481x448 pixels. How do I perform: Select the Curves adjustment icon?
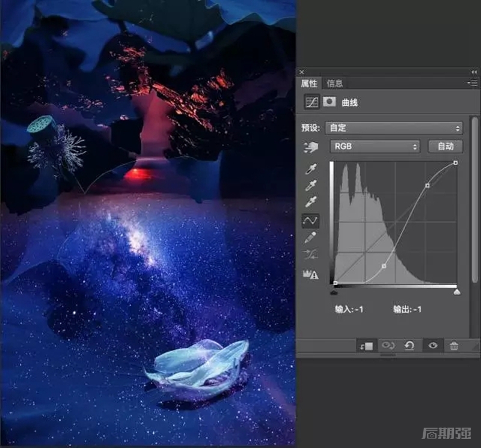(x=311, y=102)
